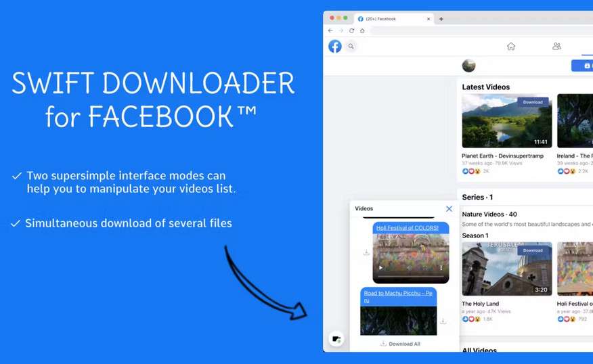Viewport: 593px width, 364px height.
Task: Click the page profile avatar
Action: click(x=469, y=66)
